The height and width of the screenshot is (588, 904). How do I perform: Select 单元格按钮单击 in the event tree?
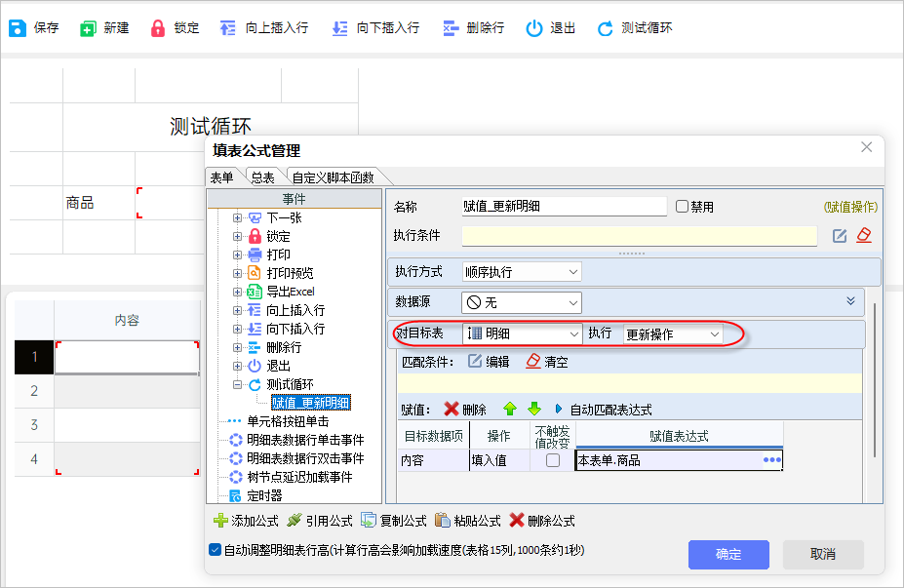pyautogui.click(x=287, y=421)
